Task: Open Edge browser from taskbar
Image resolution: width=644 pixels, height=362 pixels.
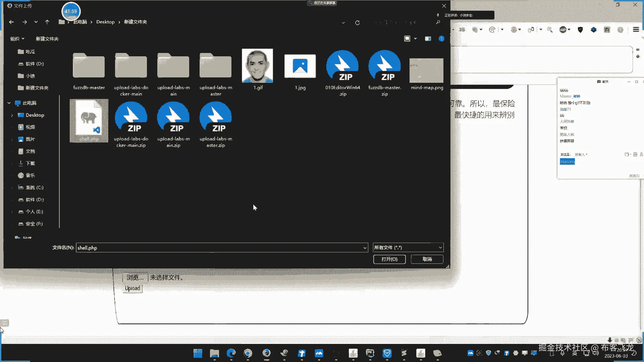Action: 231,353
